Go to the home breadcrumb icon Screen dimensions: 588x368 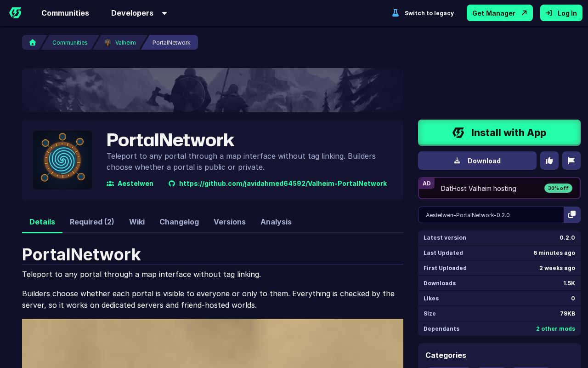[33, 42]
